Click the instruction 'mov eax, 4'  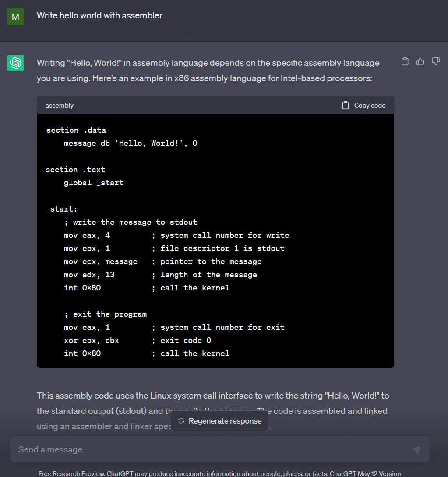click(87, 236)
